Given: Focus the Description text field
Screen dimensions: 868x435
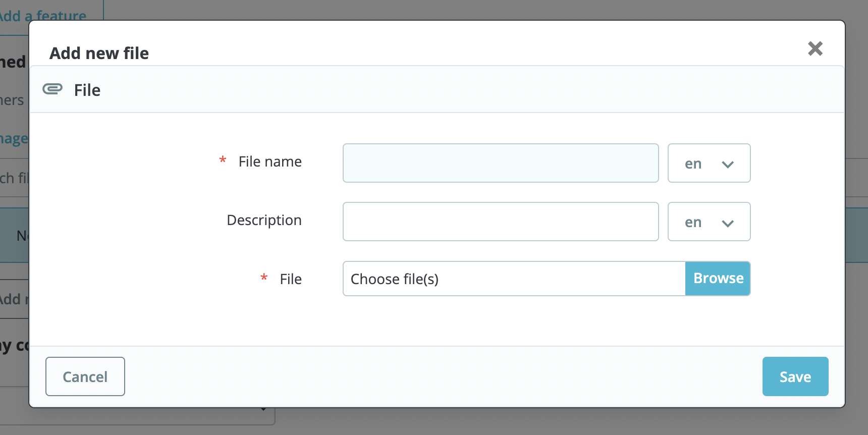Looking at the screenshot, I should point(501,222).
